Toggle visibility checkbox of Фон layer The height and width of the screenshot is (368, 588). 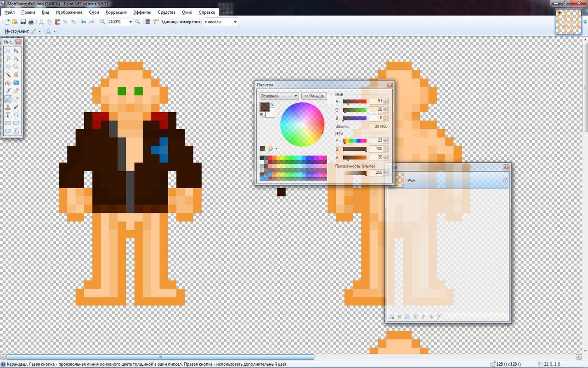(x=506, y=180)
